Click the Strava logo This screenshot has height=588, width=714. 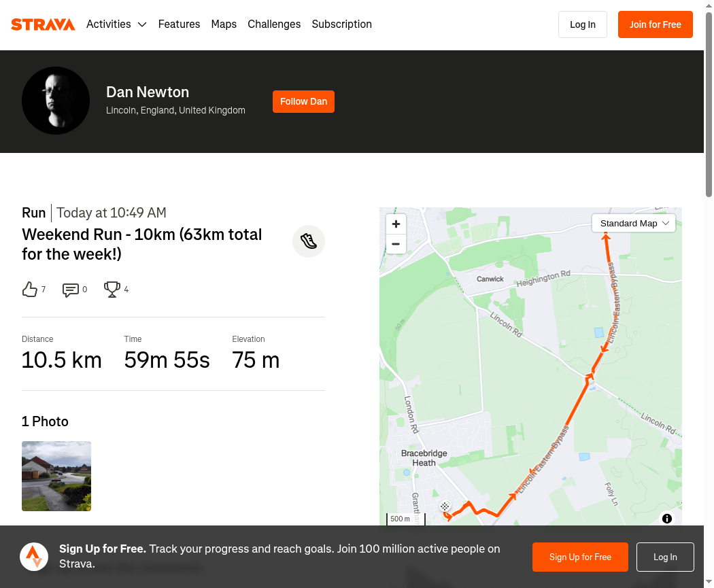click(x=43, y=24)
